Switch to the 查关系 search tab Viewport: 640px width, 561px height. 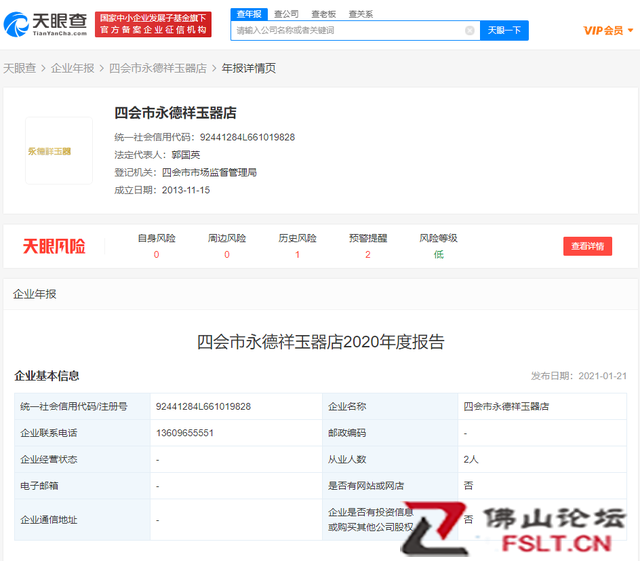pyautogui.click(x=360, y=14)
